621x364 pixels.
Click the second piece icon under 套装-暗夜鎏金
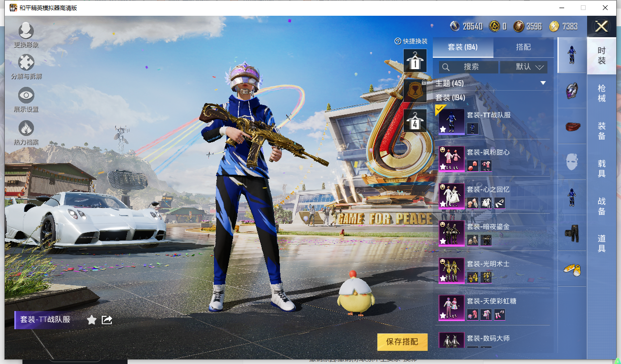(486, 240)
